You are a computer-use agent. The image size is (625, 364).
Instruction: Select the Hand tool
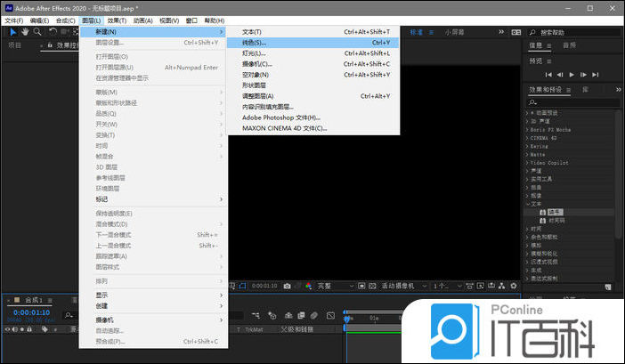click(x=25, y=31)
